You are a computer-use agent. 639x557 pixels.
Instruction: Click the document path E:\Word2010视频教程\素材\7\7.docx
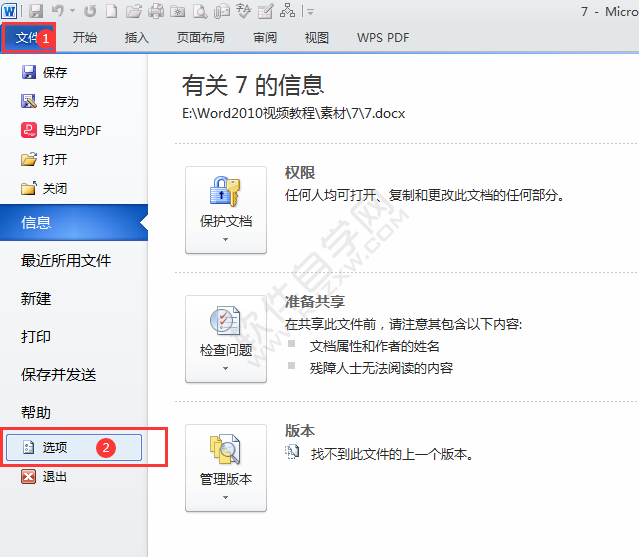(x=293, y=113)
